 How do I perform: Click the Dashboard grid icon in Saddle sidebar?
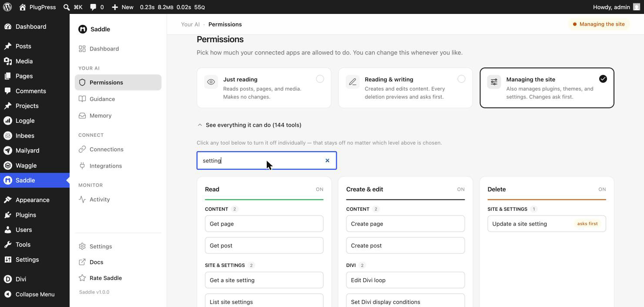[x=82, y=49]
